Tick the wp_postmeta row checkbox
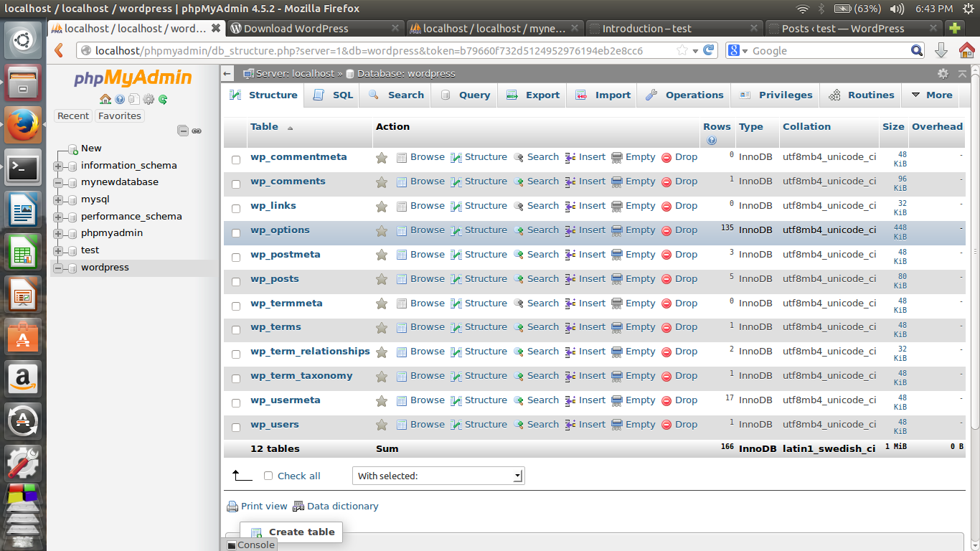 pos(236,258)
